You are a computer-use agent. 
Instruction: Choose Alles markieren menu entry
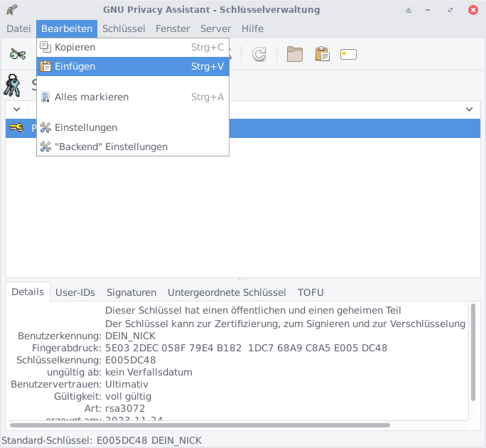(x=91, y=97)
